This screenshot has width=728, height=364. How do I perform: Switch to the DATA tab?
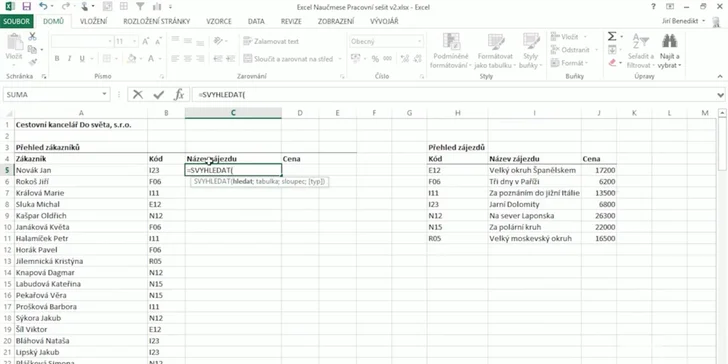(x=256, y=21)
